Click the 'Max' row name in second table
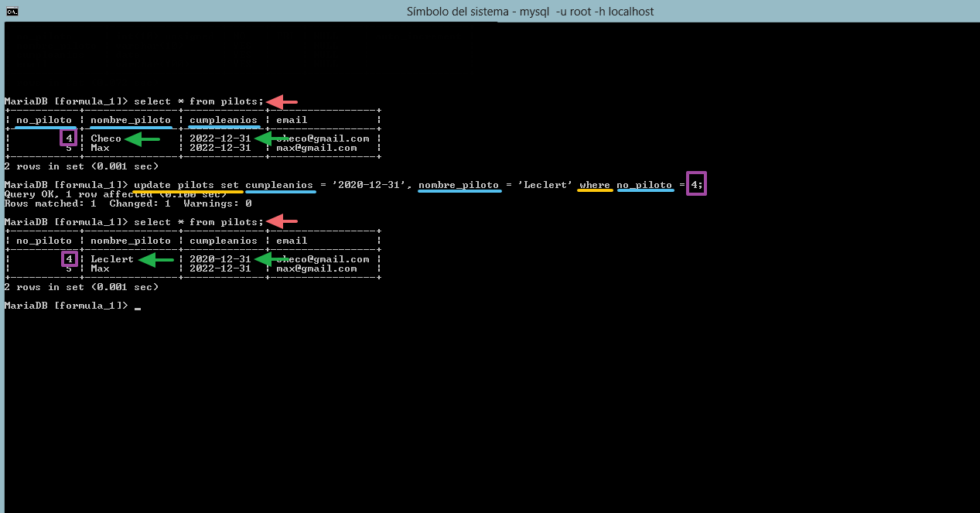Screen dimensions: 980x513 pos(100,268)
